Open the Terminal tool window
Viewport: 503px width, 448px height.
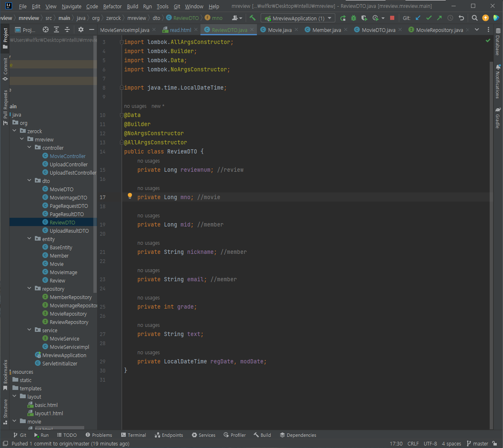tap(134, 435)
